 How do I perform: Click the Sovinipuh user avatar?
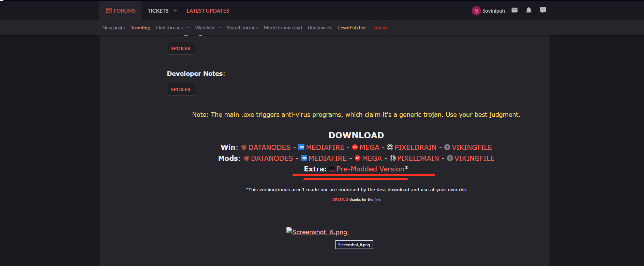pyautogui.click(x=476, y=11)
